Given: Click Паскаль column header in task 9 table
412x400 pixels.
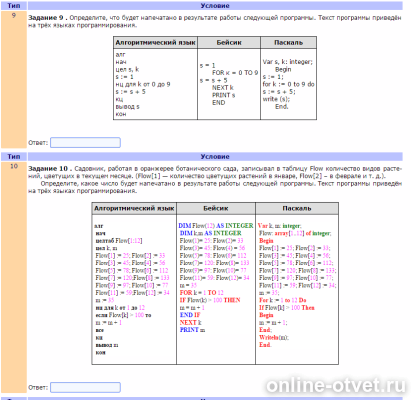Looking at the screenshot, I should (288, 43).
